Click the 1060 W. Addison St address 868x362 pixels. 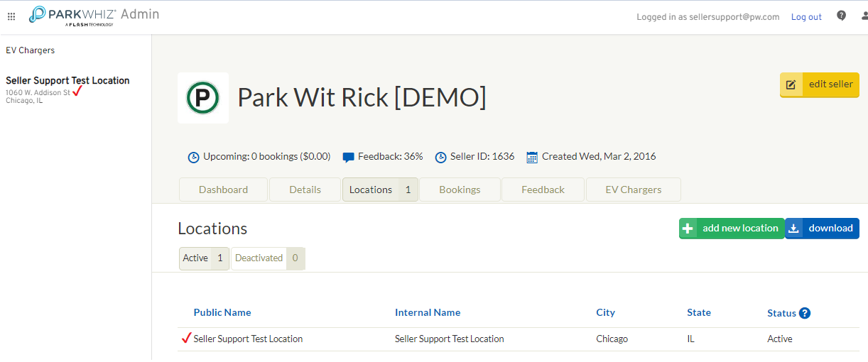click(x=38, y=93)
